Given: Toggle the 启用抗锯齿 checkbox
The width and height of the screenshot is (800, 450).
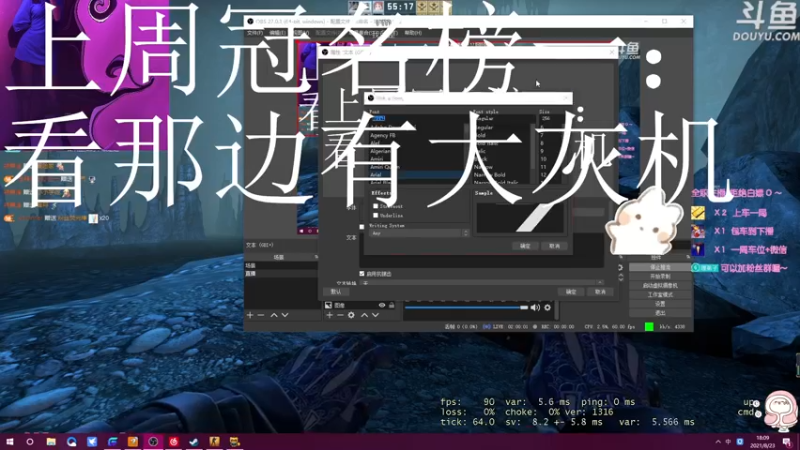Looking at the screenshot, I should coord(362,274).
